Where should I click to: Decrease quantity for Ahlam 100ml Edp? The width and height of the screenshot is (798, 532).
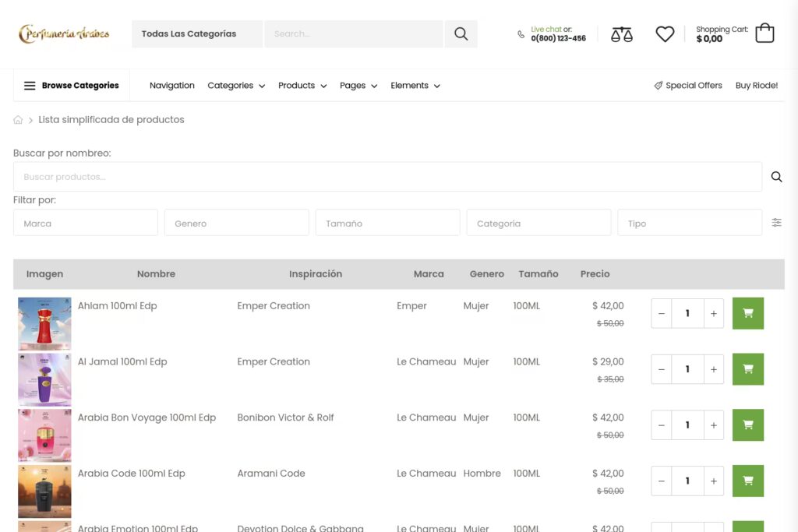(x=662, y=313)
